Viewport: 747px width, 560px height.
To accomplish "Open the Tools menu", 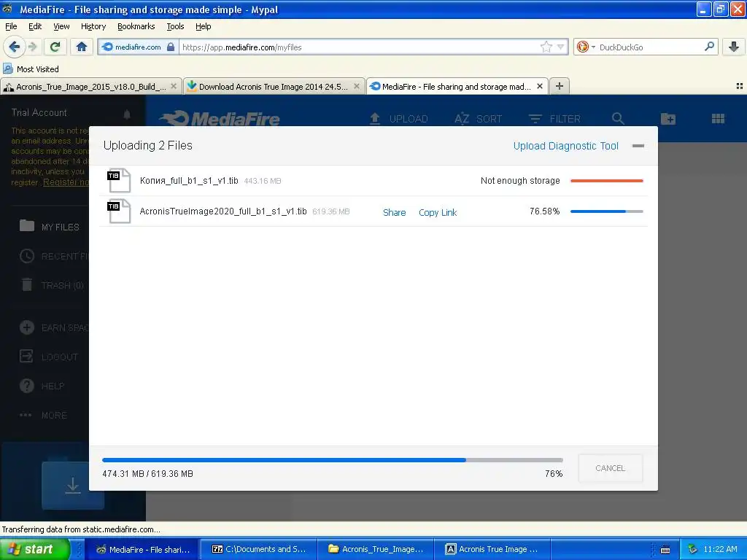I will 175,26.
